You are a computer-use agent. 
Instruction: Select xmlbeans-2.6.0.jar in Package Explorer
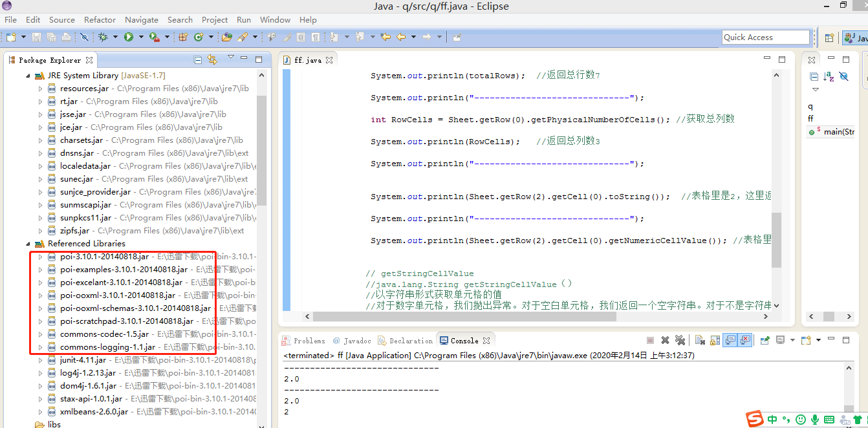pos(94,412)
